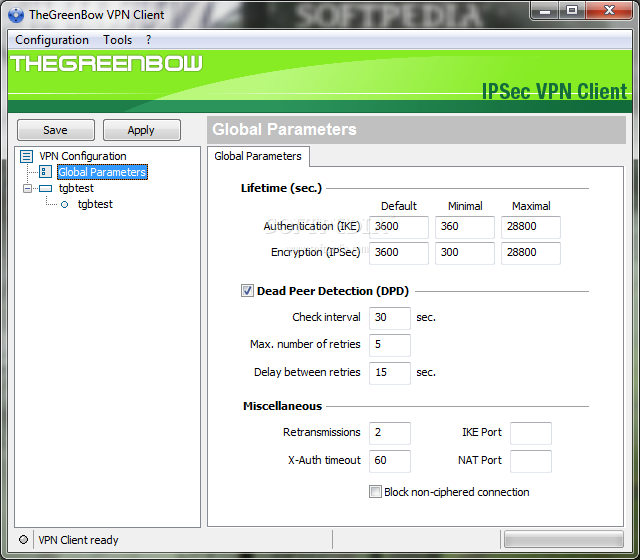Click Authentication (IKE) Default lifetime field

click(399, 227)
